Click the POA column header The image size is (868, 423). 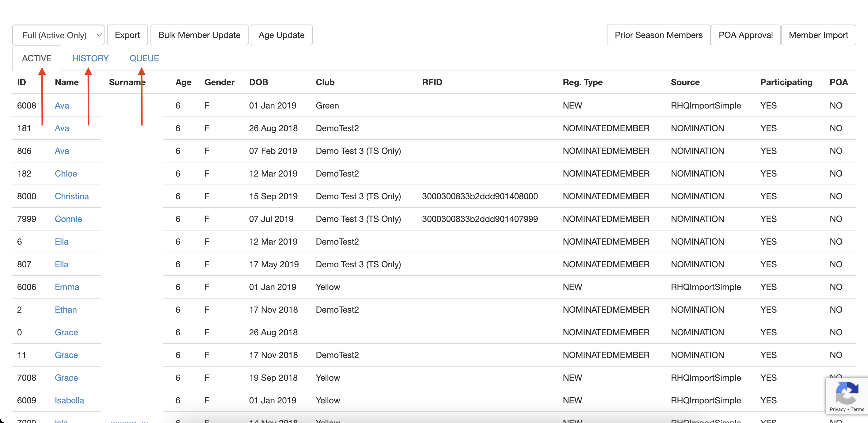pos(839,82)
